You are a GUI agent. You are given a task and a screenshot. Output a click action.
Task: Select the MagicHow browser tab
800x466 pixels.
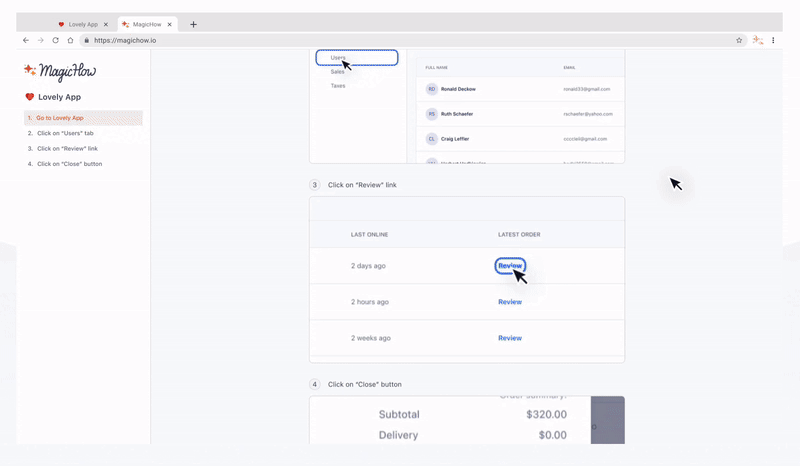tap(147, 24)
